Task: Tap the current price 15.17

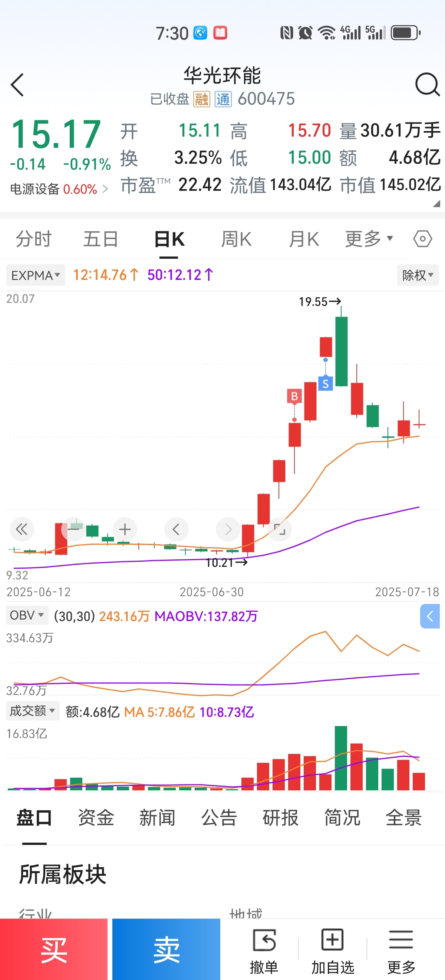Action: click(56, 134)
